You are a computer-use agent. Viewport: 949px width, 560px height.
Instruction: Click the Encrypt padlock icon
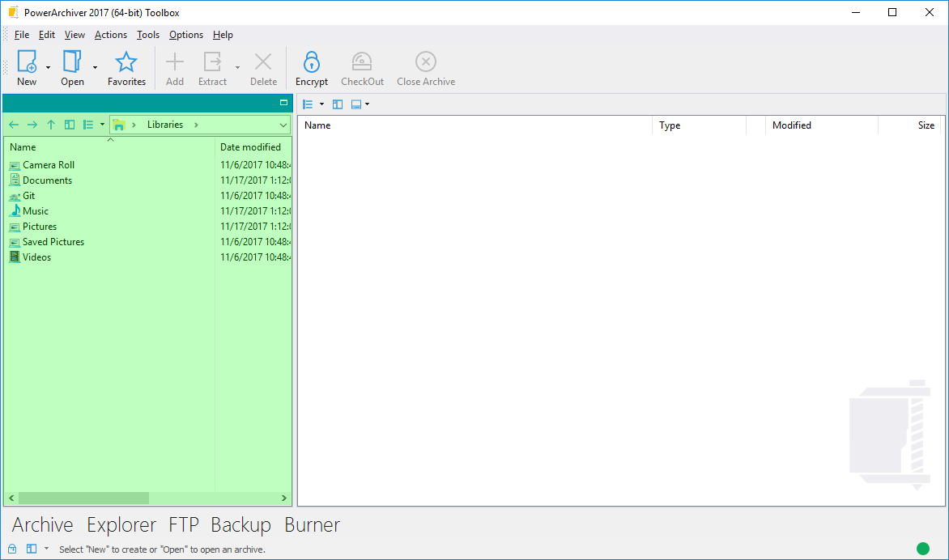coord(312,62)
